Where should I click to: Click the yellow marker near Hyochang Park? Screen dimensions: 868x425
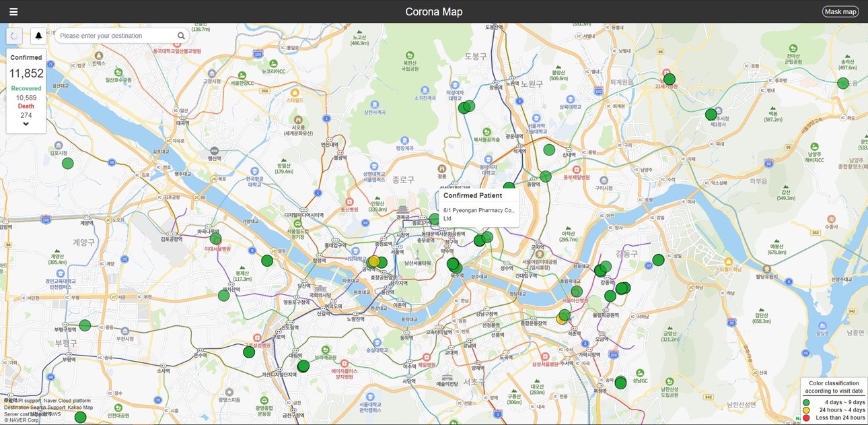click(373, 261)
